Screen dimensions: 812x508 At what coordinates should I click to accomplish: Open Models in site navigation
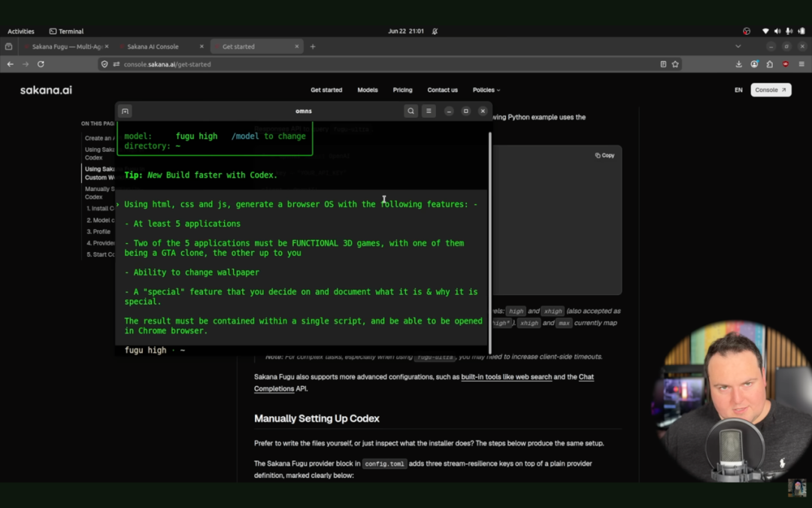(x=368, y=90)
